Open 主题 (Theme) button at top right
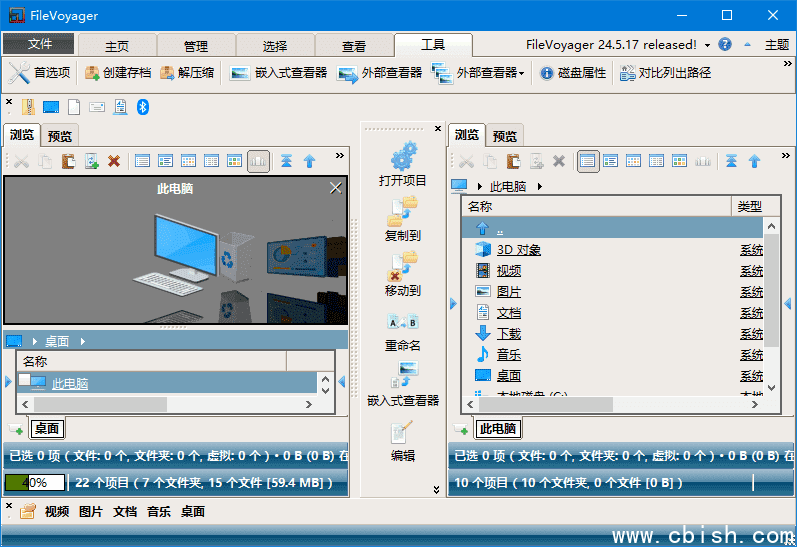 [x=777, y=45]
